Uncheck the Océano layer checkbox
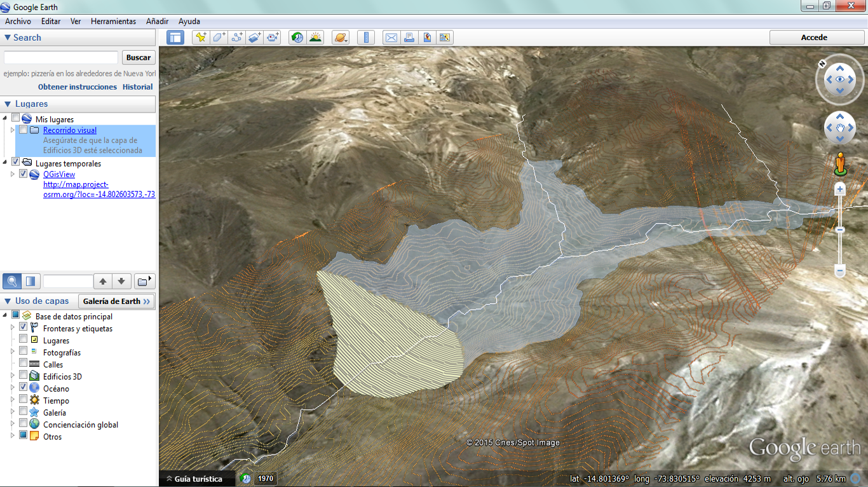Image resolution: width=868 pixels, height=487 pixels. click(24, 387)
